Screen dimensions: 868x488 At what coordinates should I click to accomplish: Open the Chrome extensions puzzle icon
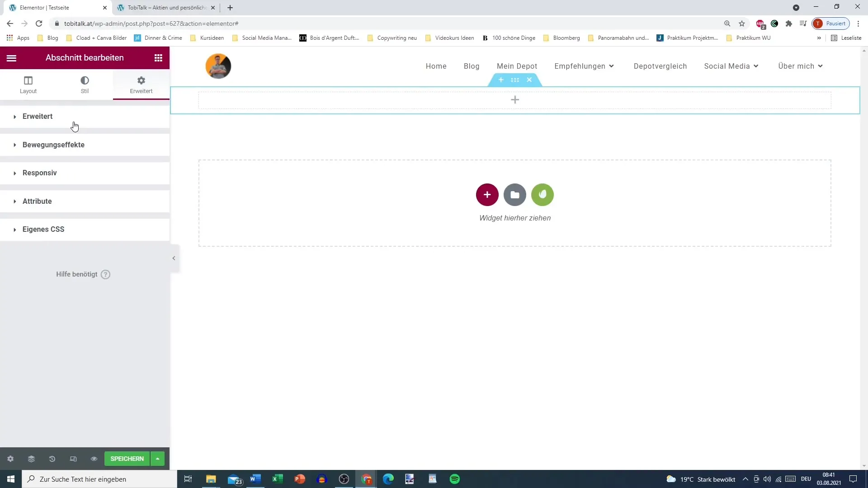789,23
